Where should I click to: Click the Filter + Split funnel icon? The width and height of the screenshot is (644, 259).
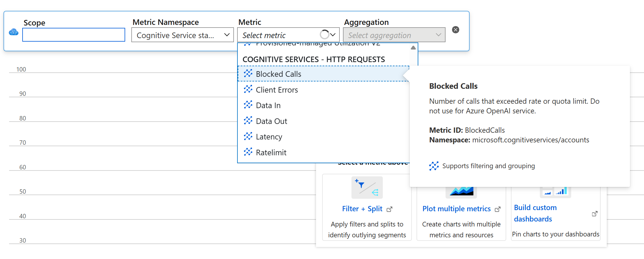coord(367,188)
